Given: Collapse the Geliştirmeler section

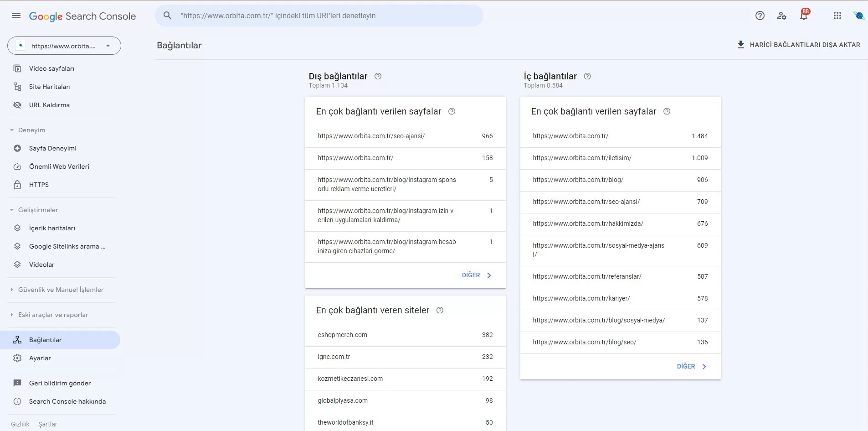Looking at the screenshot, I should coord(12,210).
